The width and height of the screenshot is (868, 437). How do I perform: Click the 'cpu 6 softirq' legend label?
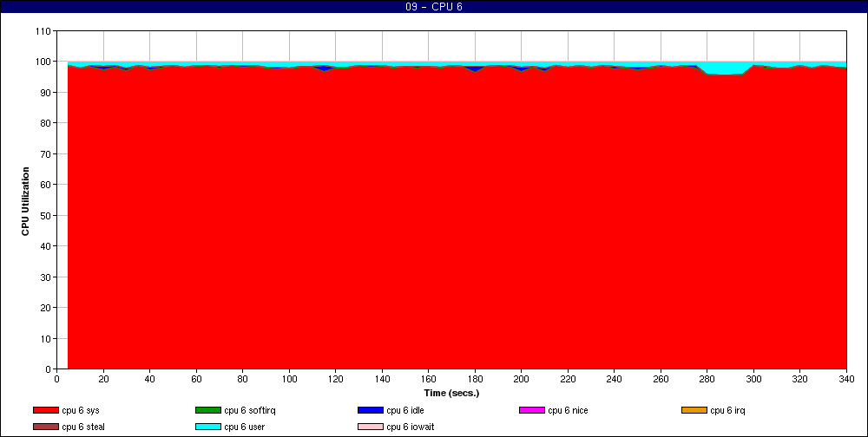point(250,410)
